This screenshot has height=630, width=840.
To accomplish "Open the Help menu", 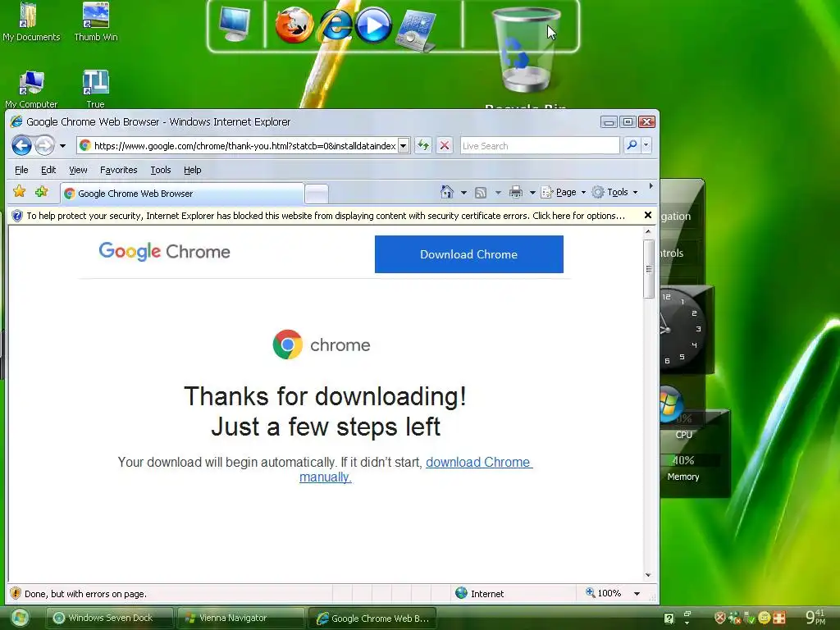I will point(192,170).
